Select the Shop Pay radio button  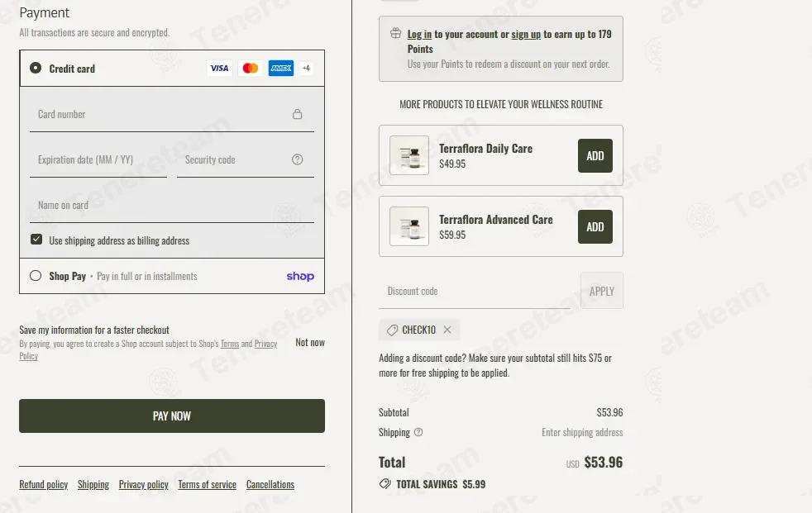(x=36, y=276)
